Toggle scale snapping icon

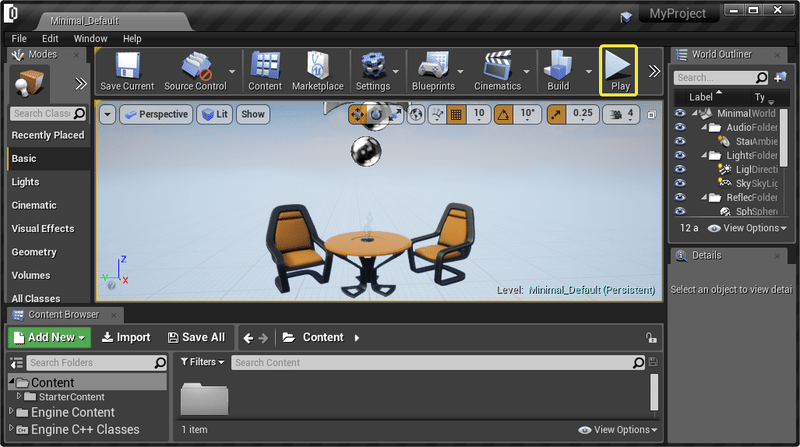(556, 114)
